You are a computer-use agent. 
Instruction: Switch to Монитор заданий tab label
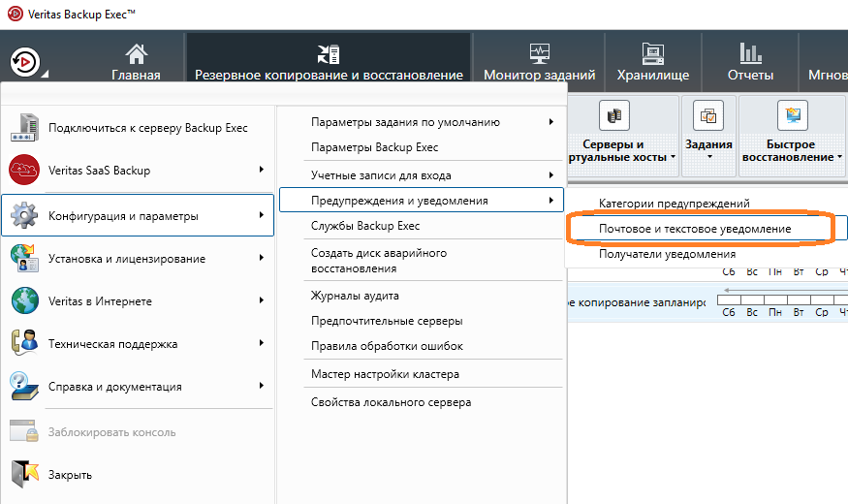point(539,75)
